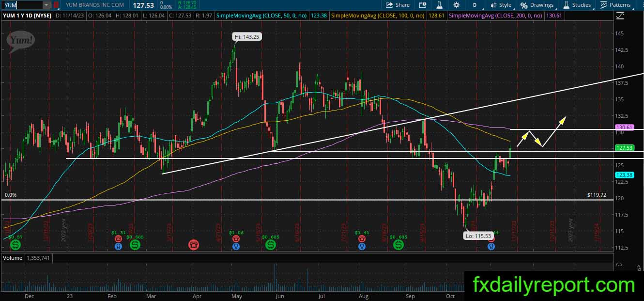Screen dimensions: 644x301
Task: Click the lightbulb icon under $1.06
Action: pos(236,246)
